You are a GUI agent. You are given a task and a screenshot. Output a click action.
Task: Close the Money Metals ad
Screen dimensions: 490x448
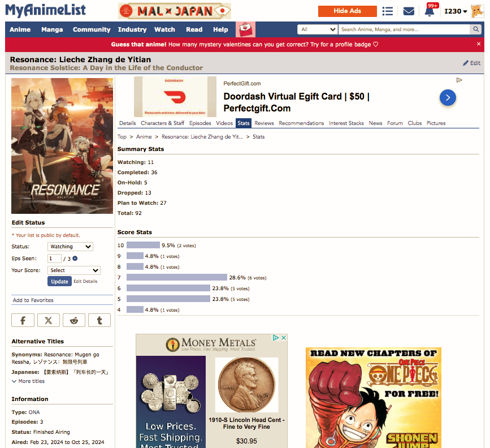point(284,338)
